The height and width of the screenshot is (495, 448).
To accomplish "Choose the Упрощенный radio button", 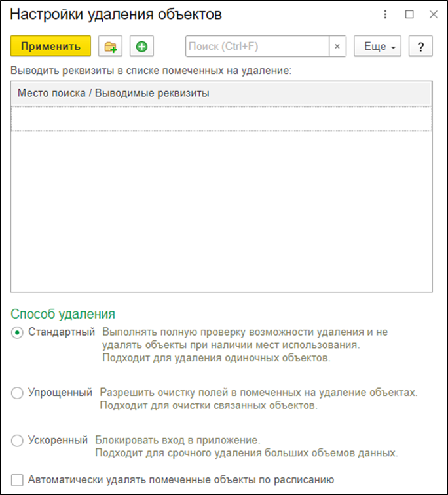I will point(18,393).
